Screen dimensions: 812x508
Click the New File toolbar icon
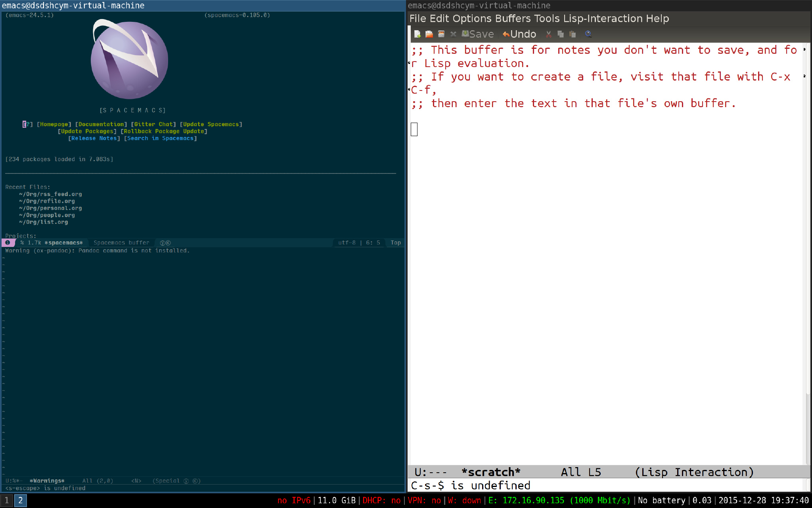pyautogui.click(x=417, y=34)
